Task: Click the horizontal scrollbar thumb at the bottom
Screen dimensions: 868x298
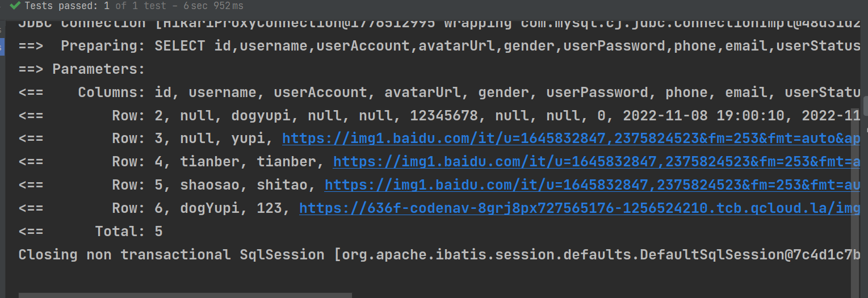Action: point(185,295)
